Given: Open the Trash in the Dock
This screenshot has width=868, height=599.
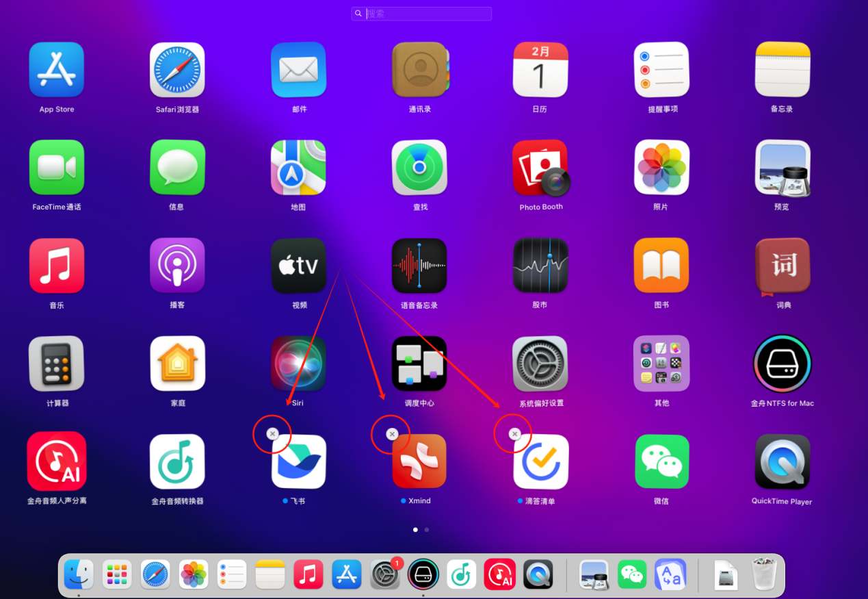Looking at the screenshot, I should click(x=764, y=574).
